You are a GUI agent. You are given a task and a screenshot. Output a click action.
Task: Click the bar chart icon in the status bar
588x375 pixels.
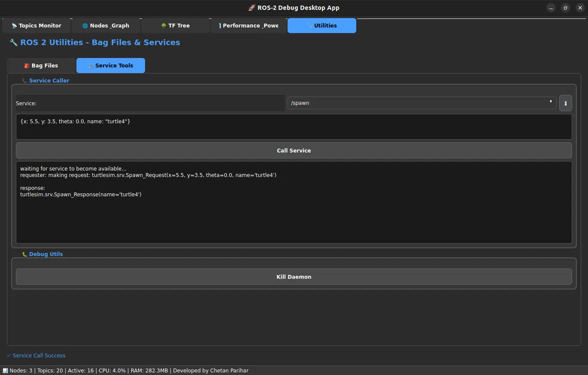5,371
